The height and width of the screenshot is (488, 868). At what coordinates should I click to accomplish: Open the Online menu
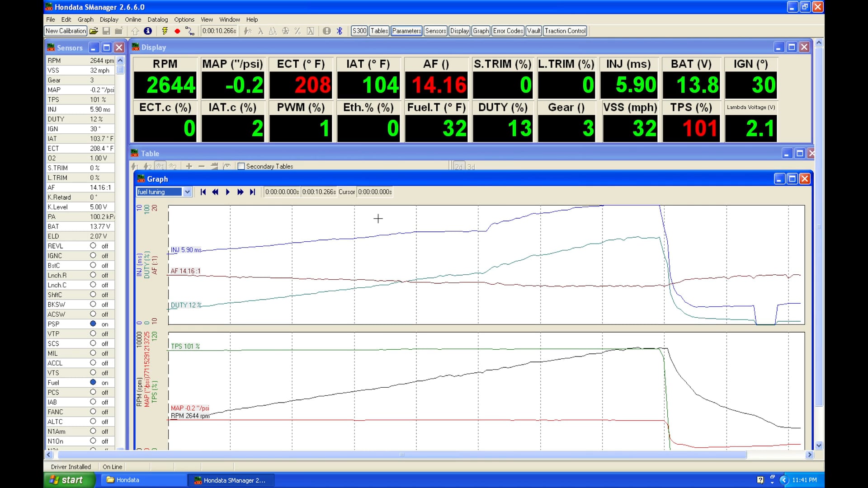point(132,19)
